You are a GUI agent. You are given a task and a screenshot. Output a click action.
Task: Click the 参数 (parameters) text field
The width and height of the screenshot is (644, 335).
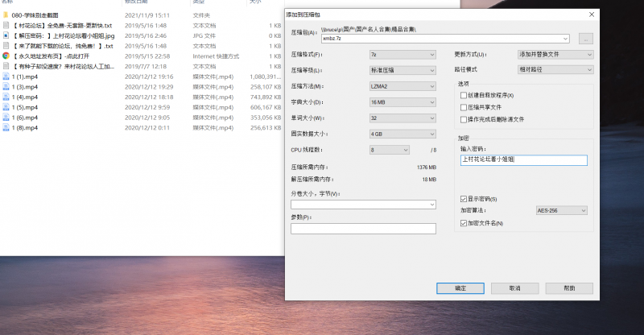[x=363, y=229]
